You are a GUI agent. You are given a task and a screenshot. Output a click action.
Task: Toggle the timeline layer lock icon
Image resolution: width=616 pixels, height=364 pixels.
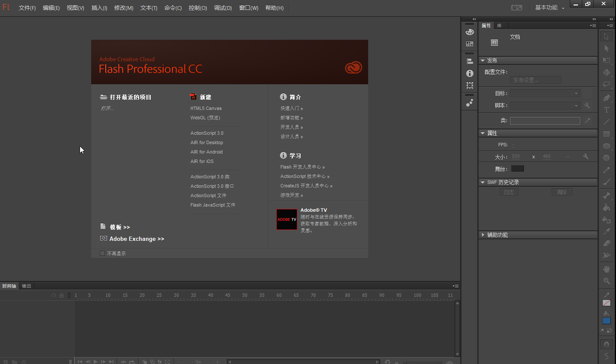62,295
